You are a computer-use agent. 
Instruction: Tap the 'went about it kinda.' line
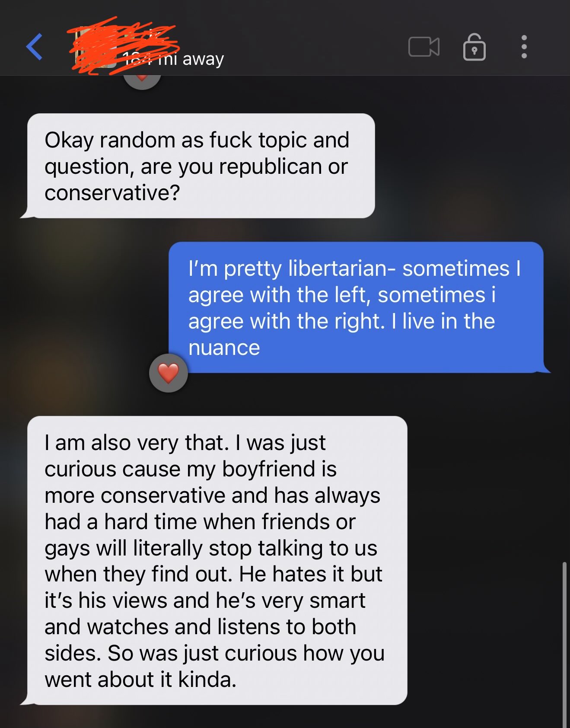(141, 680)
